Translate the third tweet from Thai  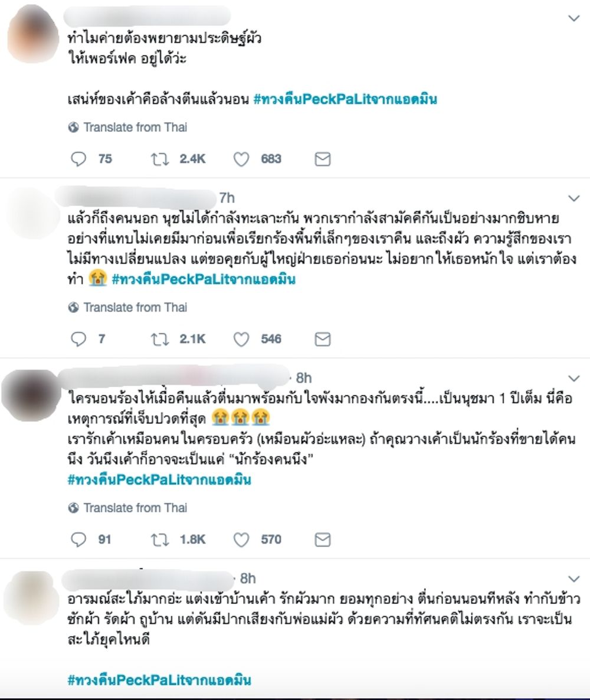point(127,508)
